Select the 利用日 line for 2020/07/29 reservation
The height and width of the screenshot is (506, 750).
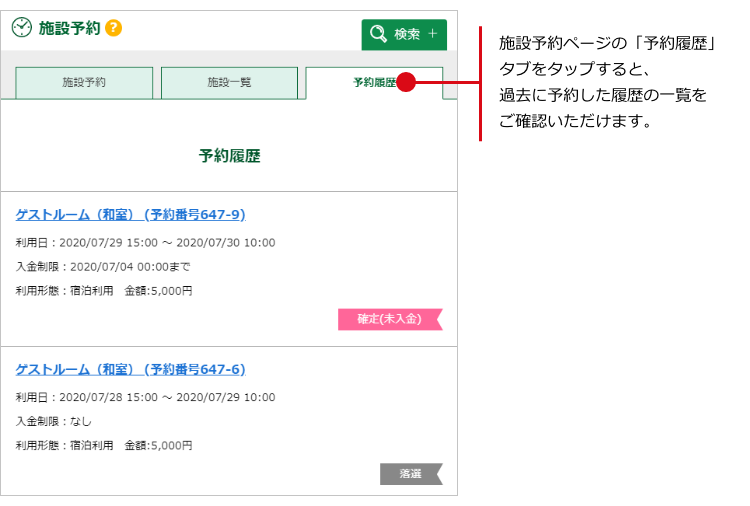point(145,243)
